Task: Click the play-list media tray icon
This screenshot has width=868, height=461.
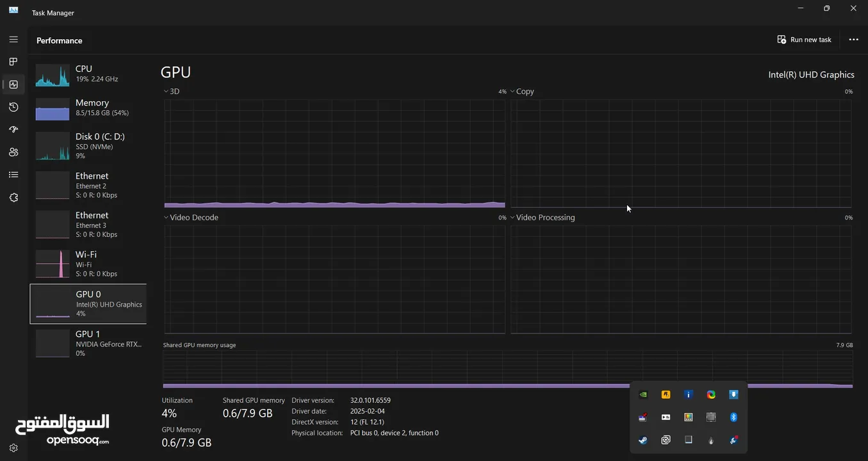Action: (666, 417)
